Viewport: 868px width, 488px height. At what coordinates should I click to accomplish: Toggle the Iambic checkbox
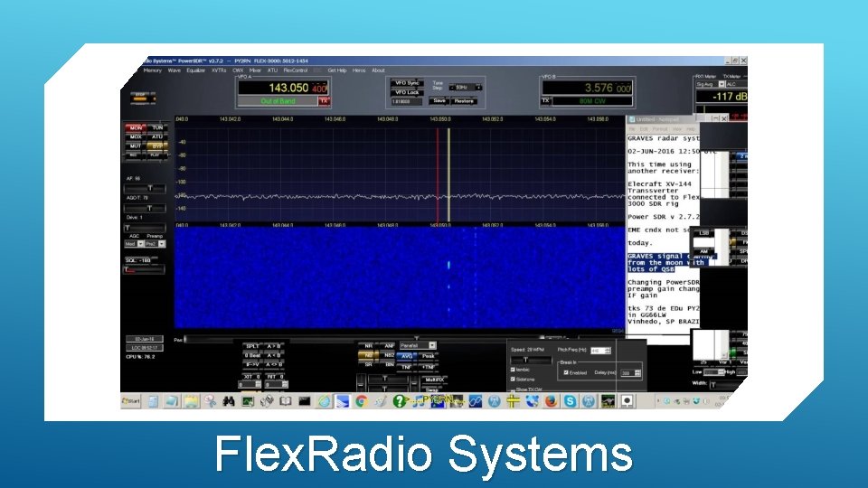click(x=513, y=370)
